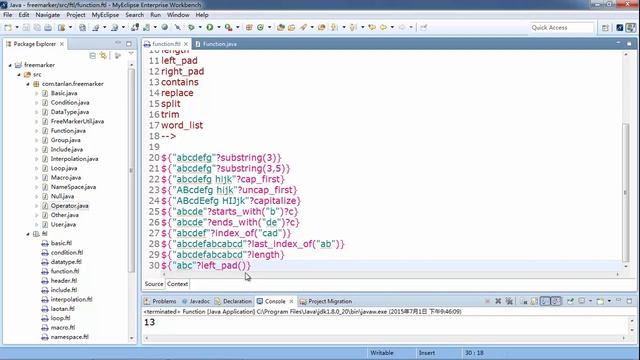
Task: Open the web browser globe icon
Action: [164, 27]
